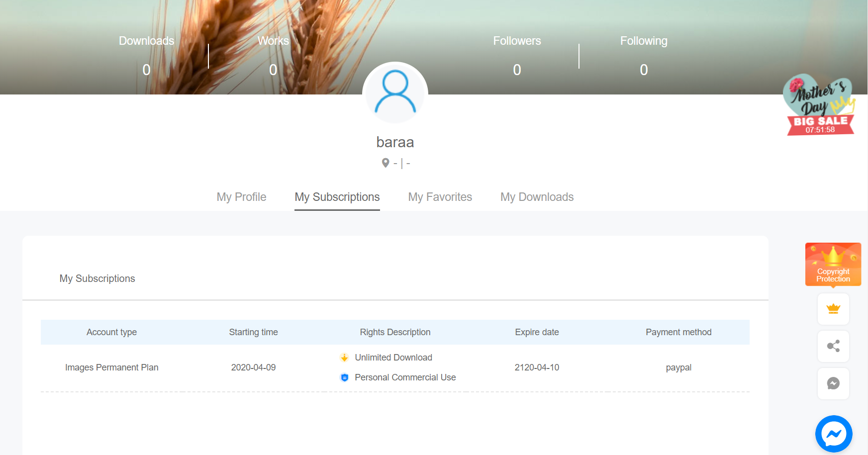Click the username baara
The height and width of the screenshot is (455, 868).
pyautogui.click(x=395, y=142)
